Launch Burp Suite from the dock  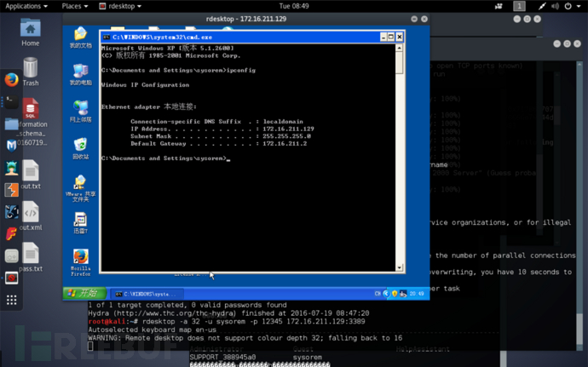(12, 190)
